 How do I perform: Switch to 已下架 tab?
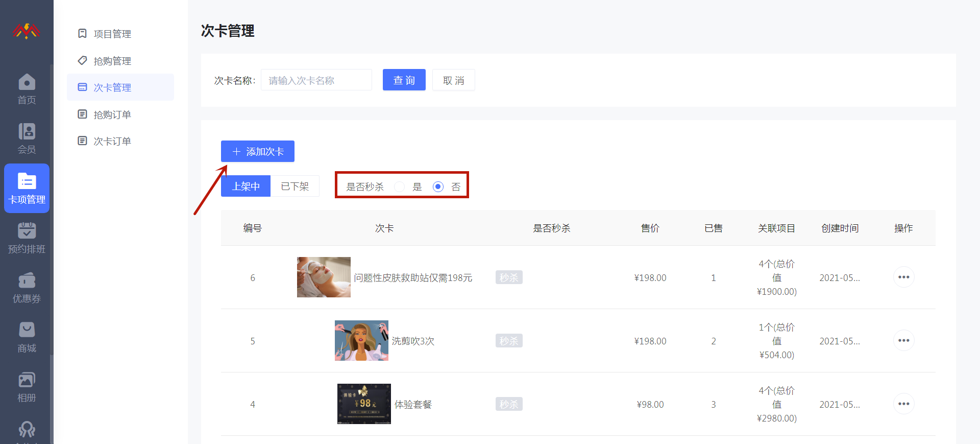pyautogui.click(x=295, y=186)
